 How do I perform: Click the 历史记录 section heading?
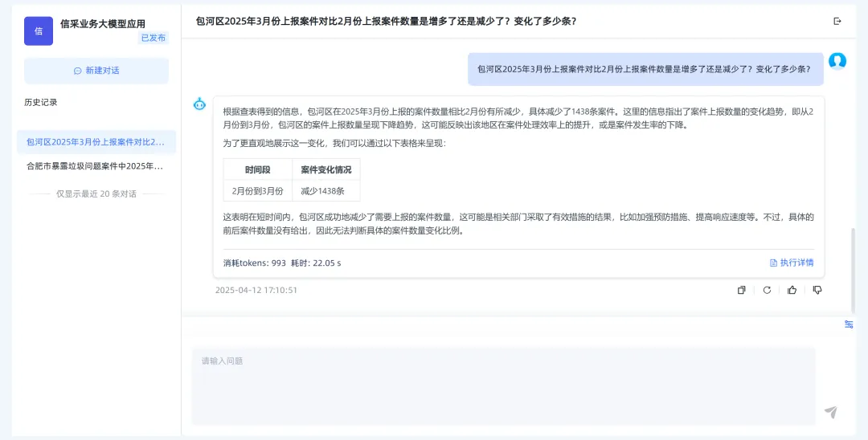point(41,102)
